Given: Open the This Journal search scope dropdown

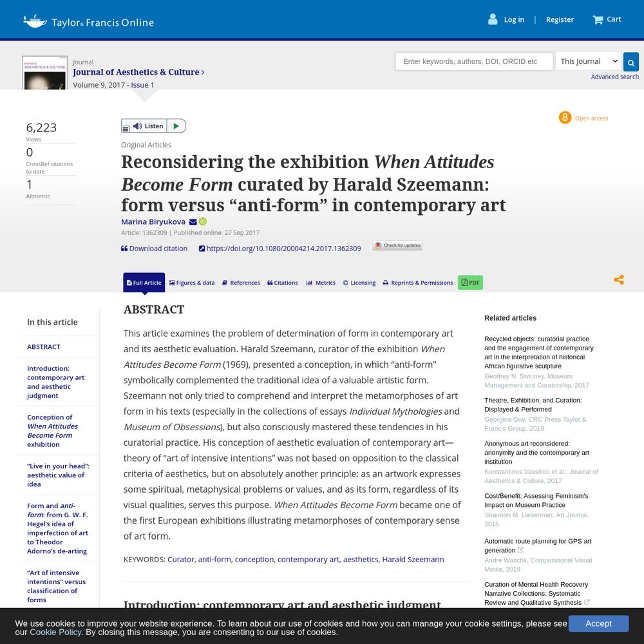Looking at the screenshot, I should coord(589,62).
